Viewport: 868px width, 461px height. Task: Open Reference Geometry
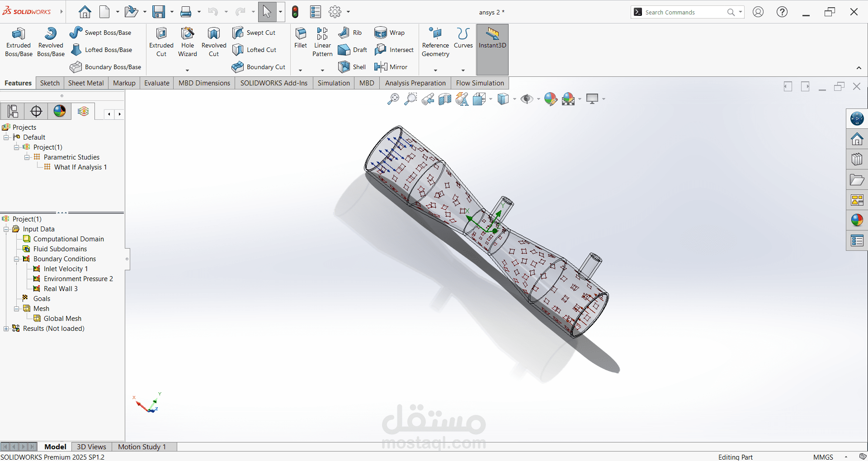point(435,42)
